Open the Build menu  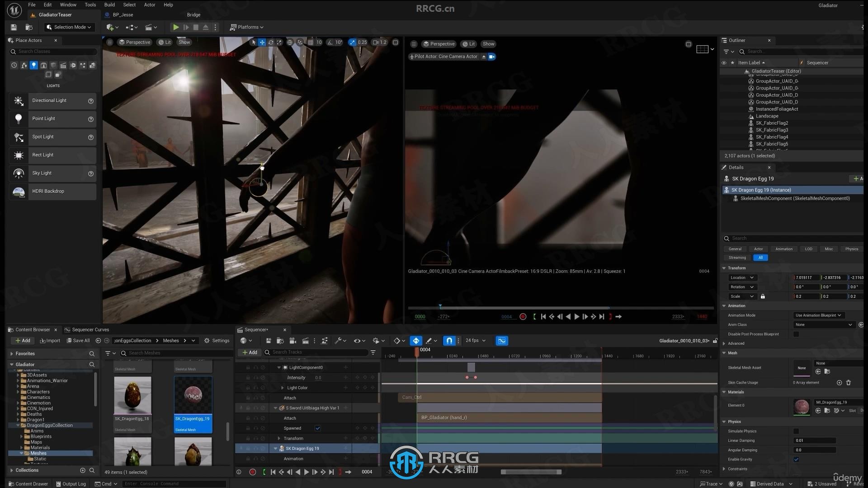(109, 5)
